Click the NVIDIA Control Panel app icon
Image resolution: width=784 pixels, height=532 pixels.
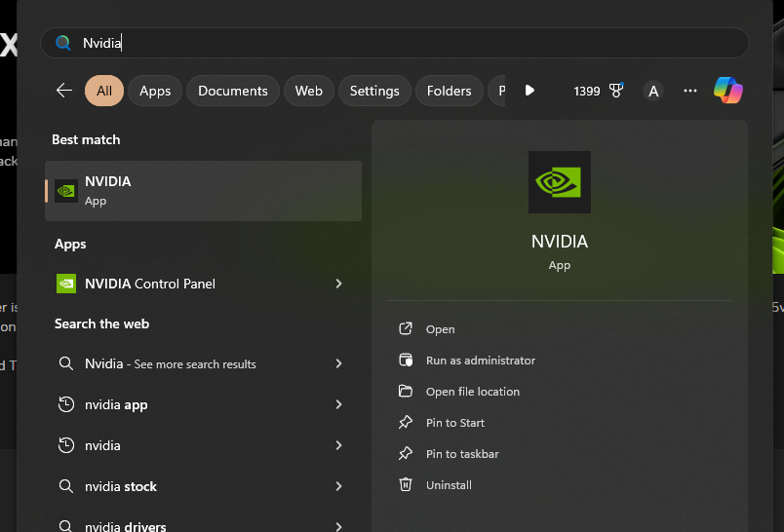66,284
